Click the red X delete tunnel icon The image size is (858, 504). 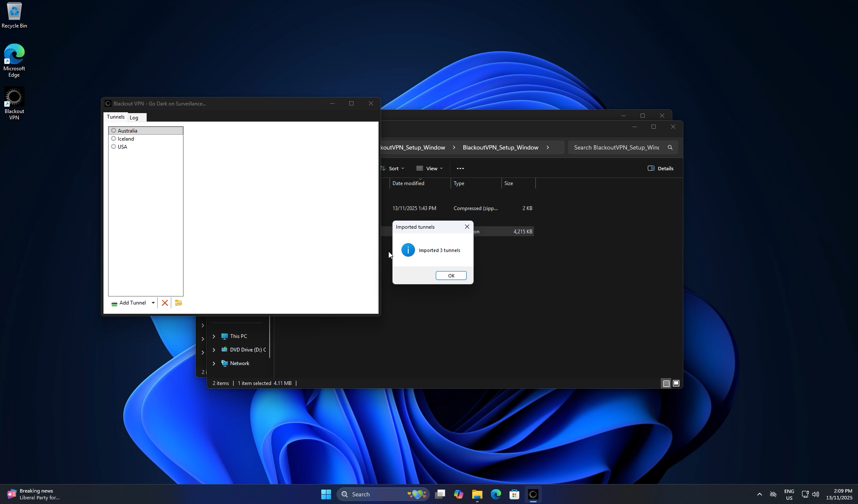[165, 303]
